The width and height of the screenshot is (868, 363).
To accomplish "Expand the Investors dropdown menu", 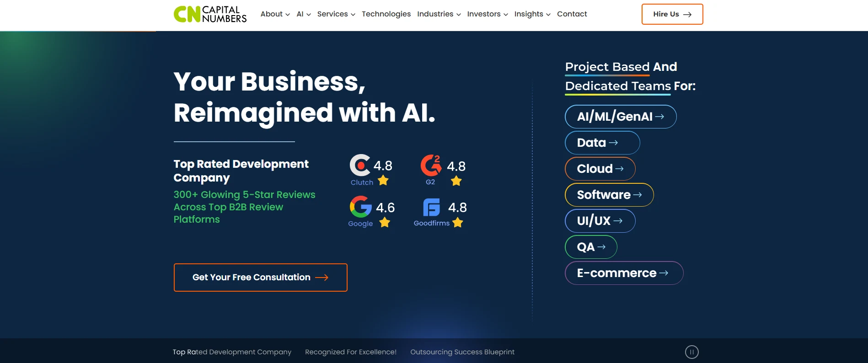I will pyautogui.click(x=488, y=14).
